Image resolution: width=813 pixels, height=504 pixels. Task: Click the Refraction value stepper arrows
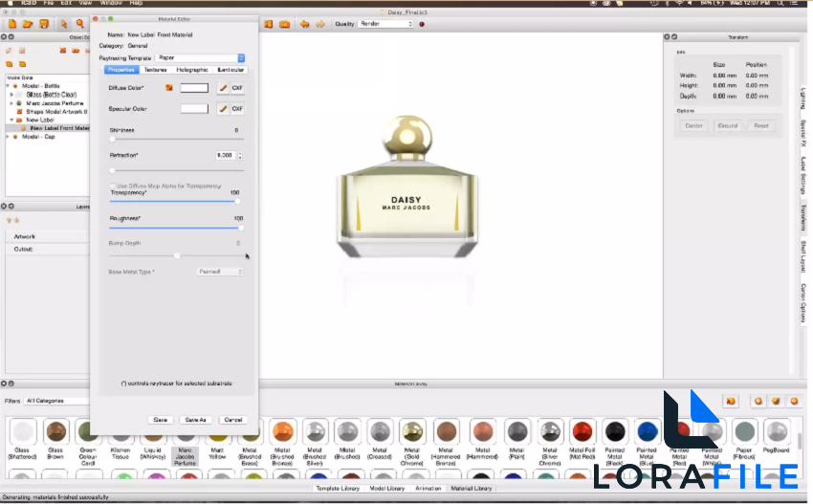pos(240,155)
